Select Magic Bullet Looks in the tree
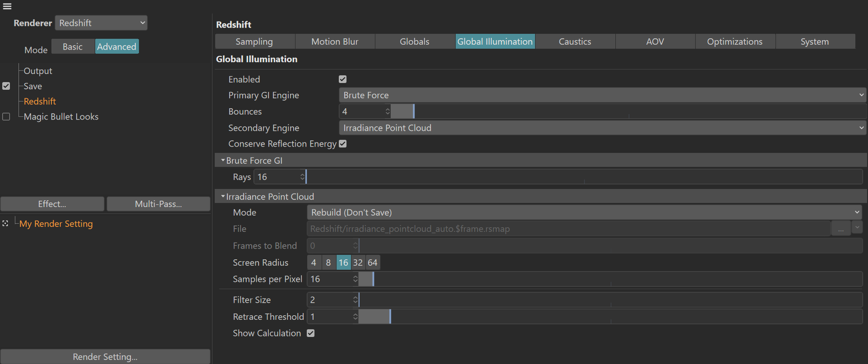The width and height of the screenshot is (868, 364). pyautogui.click(x=61, y=117)
